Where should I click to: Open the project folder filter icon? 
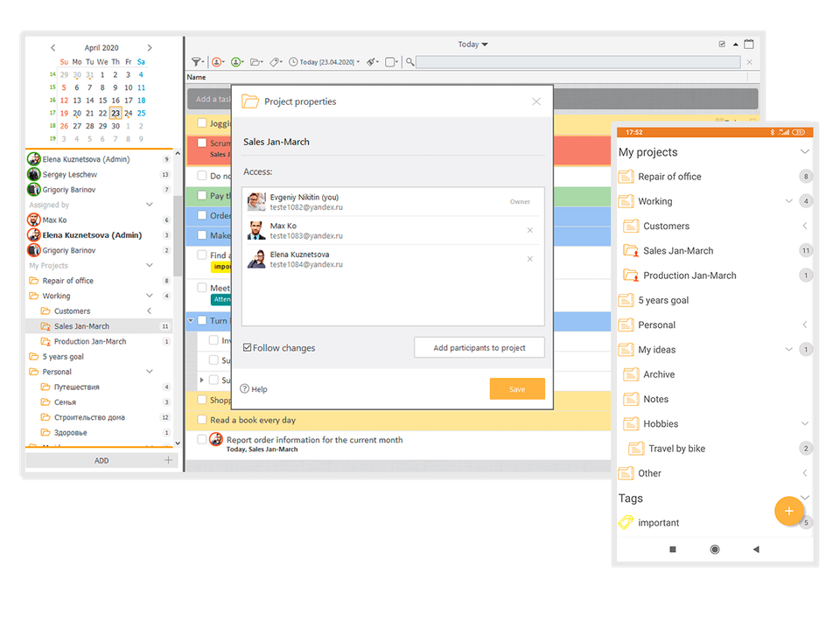click(x=255, y=61)
